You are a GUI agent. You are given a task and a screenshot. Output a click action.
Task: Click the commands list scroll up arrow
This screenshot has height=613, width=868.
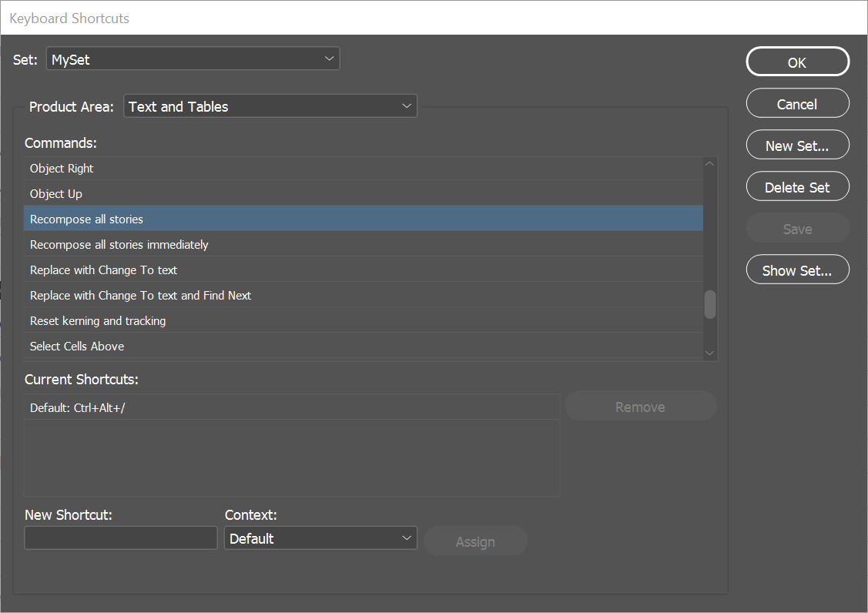(710, 163)
